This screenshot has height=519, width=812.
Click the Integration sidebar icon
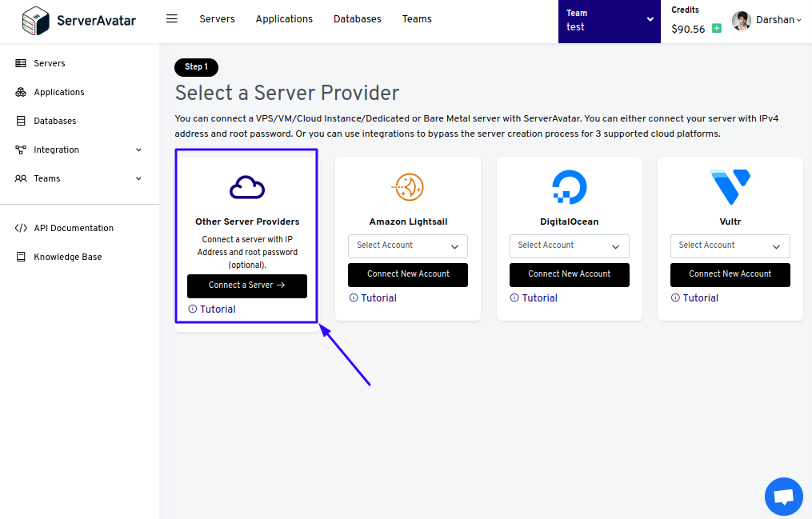[21, 150]
